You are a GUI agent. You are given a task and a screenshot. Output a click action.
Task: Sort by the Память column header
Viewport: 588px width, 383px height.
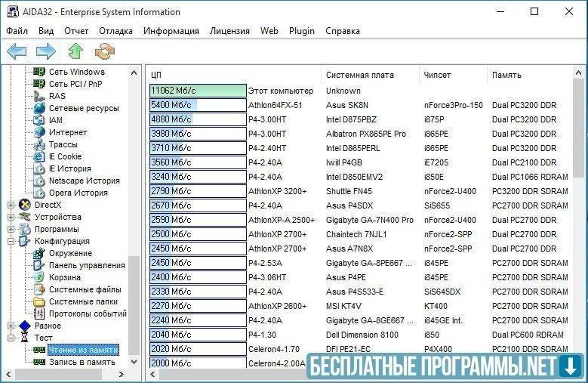point(529,75)
